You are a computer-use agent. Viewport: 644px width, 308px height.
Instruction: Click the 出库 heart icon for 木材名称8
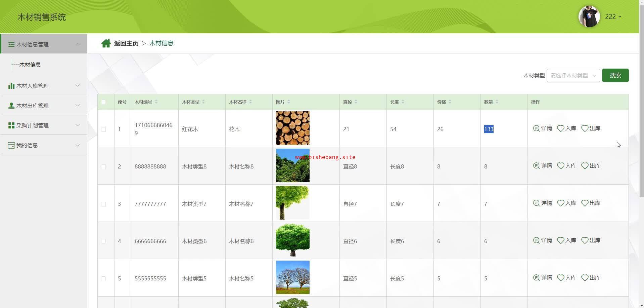585,166
